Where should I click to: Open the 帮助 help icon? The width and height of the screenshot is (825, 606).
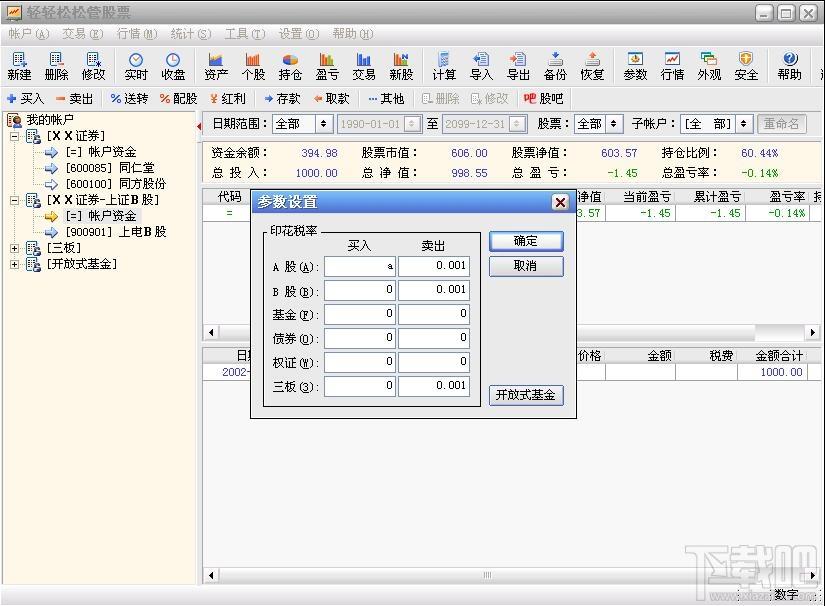click(789, 66)
